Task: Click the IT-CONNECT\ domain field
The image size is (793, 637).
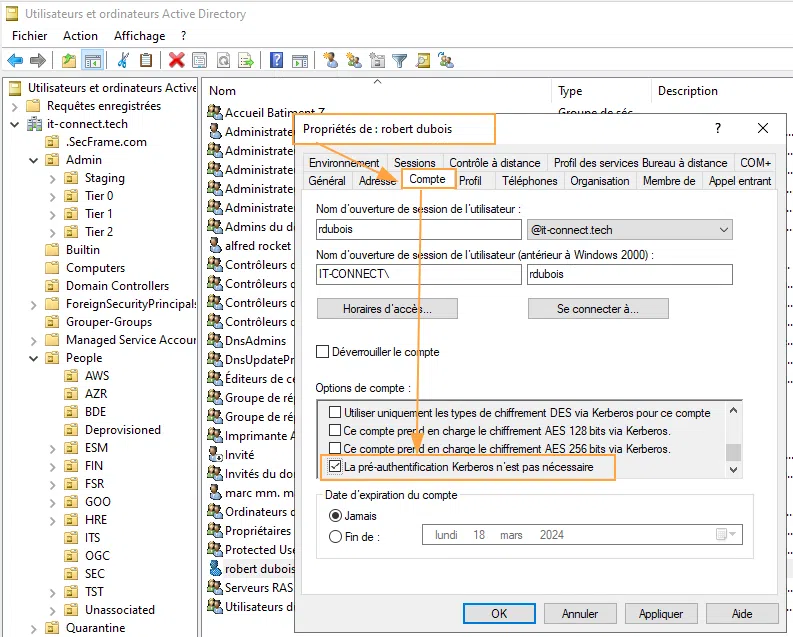Action: [x=418, y=275]
